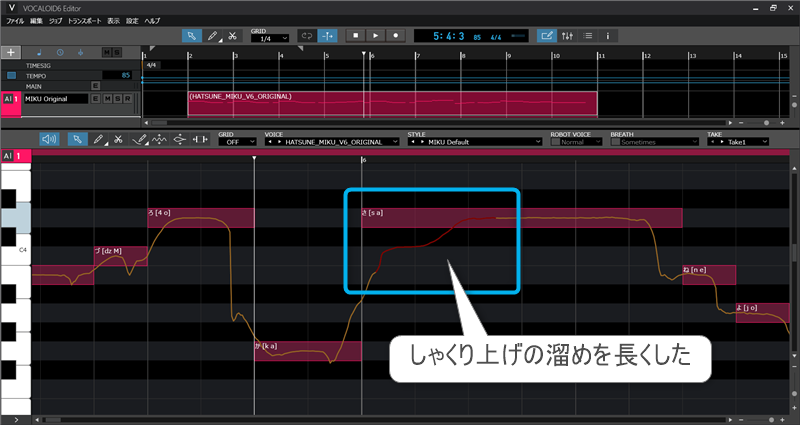800x425 pixels.
Task: Toggle global solo S button
Action: (117, 53)
